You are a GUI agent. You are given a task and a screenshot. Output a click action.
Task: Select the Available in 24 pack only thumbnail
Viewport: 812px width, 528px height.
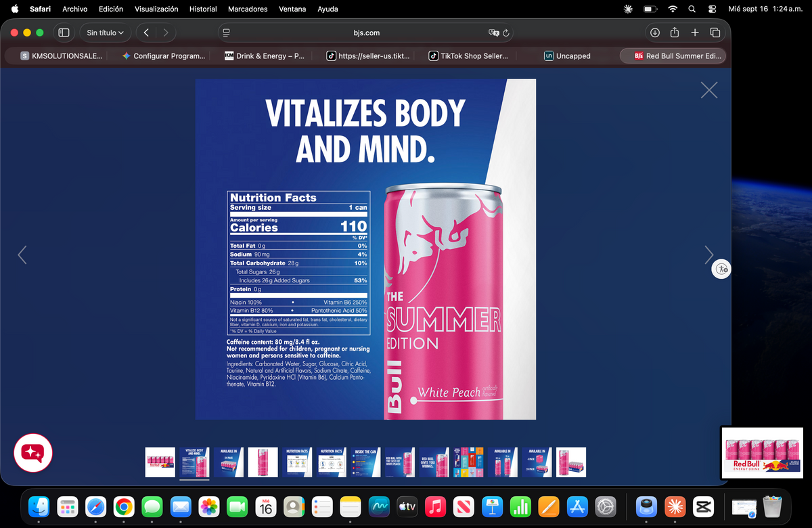click(x=229, y=462)
